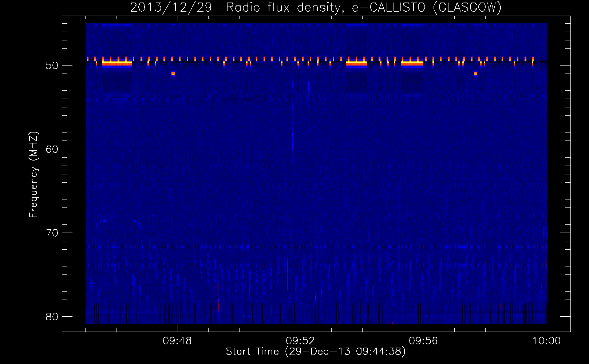Click the first bright yellow burst near 50 MHz
Screen dimensions: 589x364
pyautogui.click(x=117, y=63)
